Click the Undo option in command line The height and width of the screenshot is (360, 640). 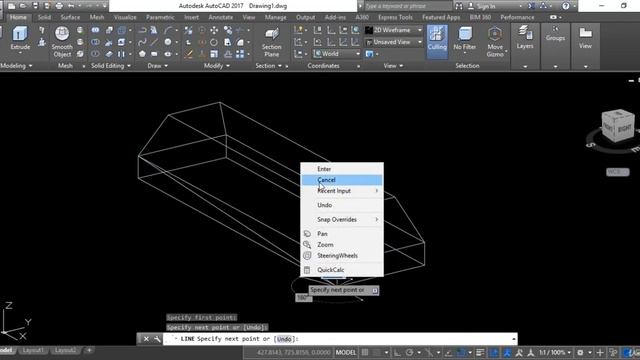pos(284,339)
